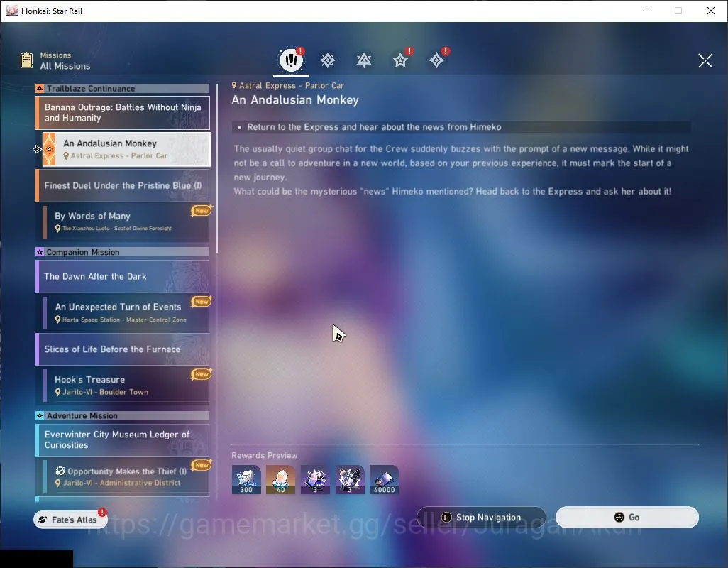Viewport: 728px width, 568px height.
Task: Open the Companion Mission tab icon
Action: coord(400,60)
